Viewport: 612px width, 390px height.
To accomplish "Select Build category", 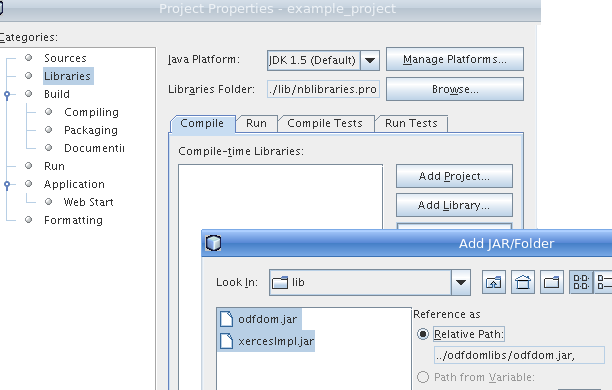I will pos(57,94).
